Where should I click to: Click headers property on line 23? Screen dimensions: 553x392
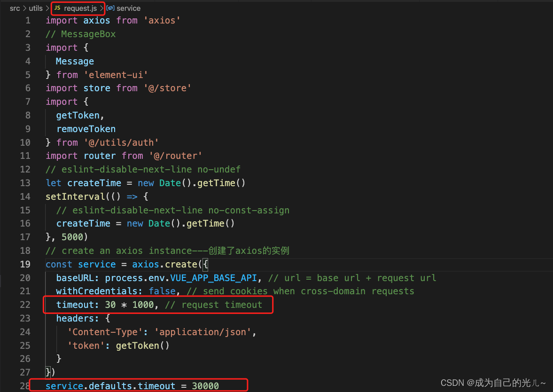pos(75,319)
